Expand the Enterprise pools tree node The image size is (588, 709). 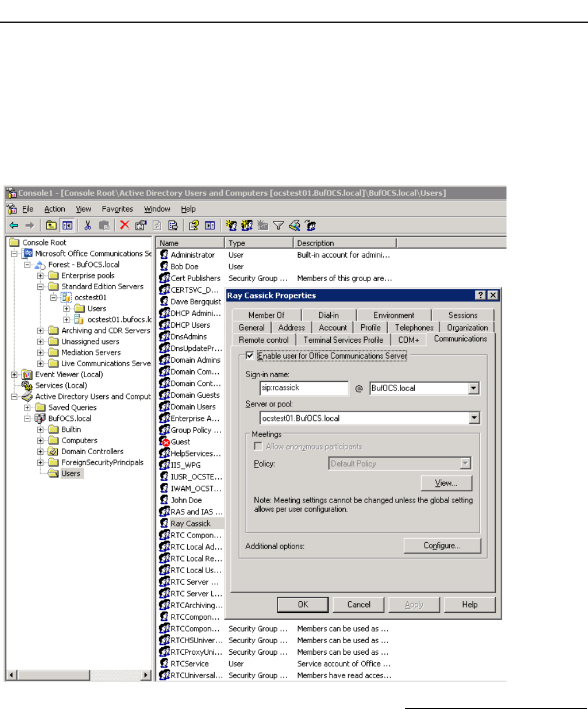tap(40, 276)
